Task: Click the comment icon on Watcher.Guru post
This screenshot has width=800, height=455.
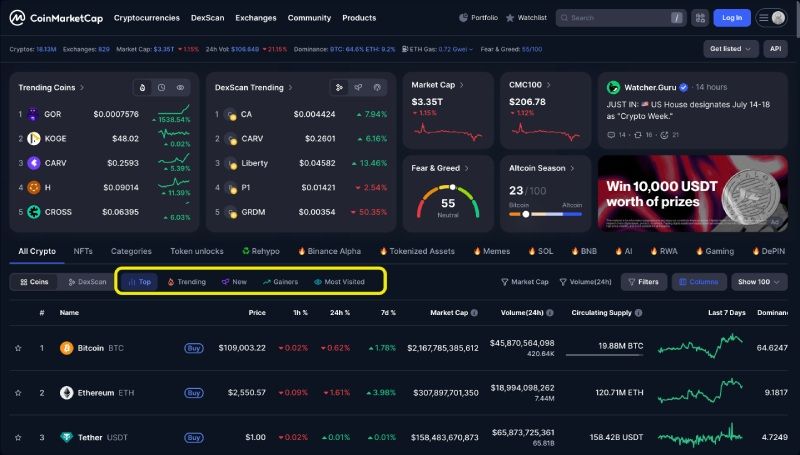Action: 611,135
